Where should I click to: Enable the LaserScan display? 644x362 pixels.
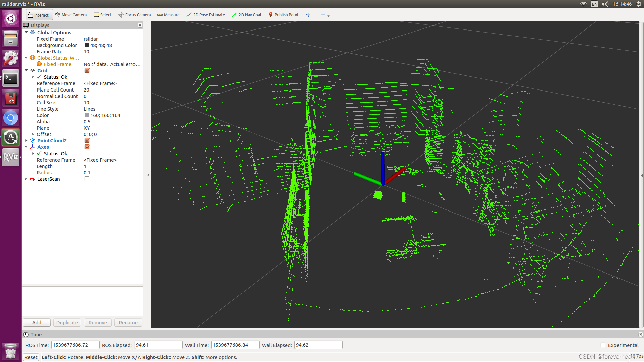pos(87,179)
